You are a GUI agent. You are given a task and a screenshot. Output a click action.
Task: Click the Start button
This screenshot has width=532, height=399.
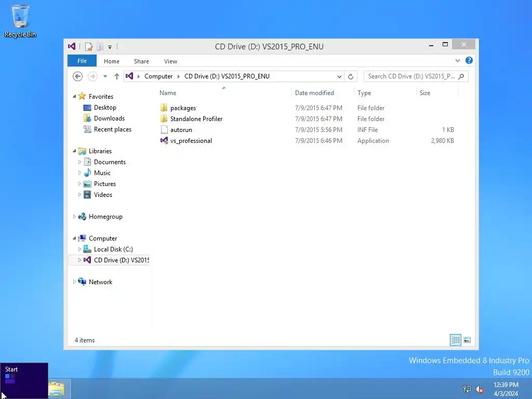[x=24, y=381]
